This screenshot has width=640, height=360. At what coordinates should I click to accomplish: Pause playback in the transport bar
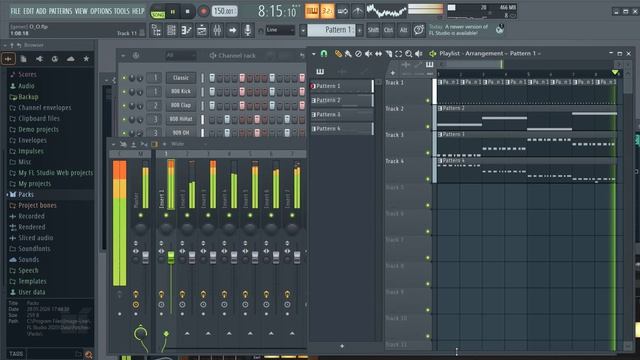(173, 12)
